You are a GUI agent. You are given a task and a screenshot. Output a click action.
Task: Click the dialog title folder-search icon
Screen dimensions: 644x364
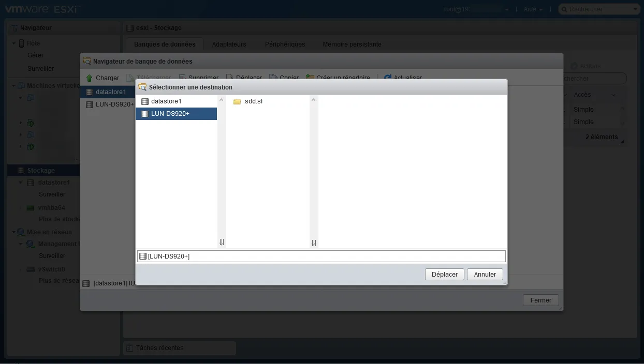pyautogui.click(x=143, y=87)
